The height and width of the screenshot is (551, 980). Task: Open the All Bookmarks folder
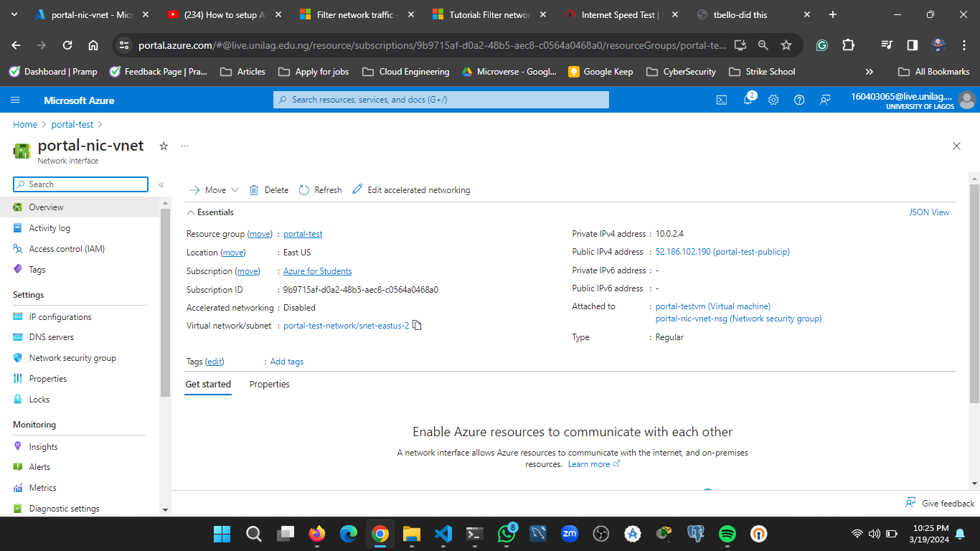[933, 72]
